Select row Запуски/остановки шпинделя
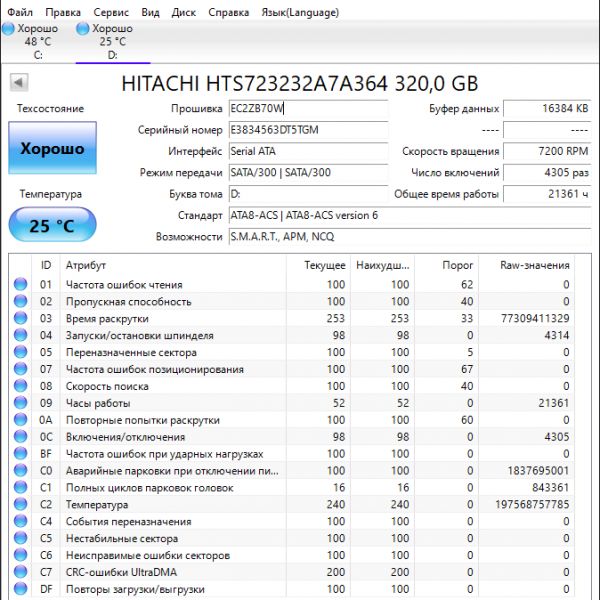Screen dimensions: 600x600 292,335
